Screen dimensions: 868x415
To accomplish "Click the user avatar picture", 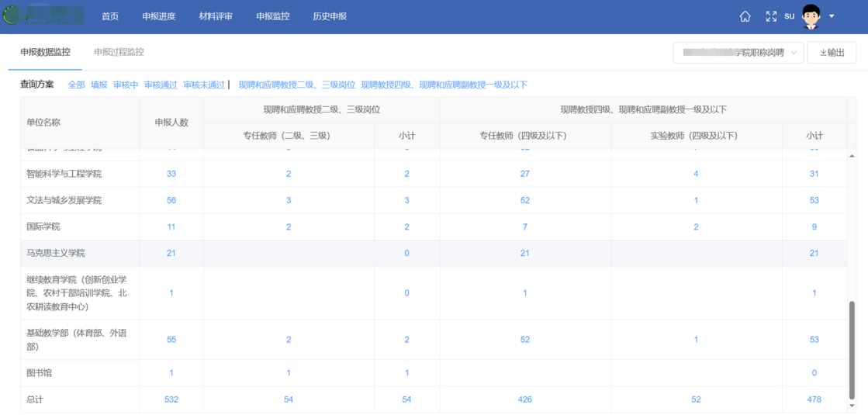I will [x=811, y=16].
